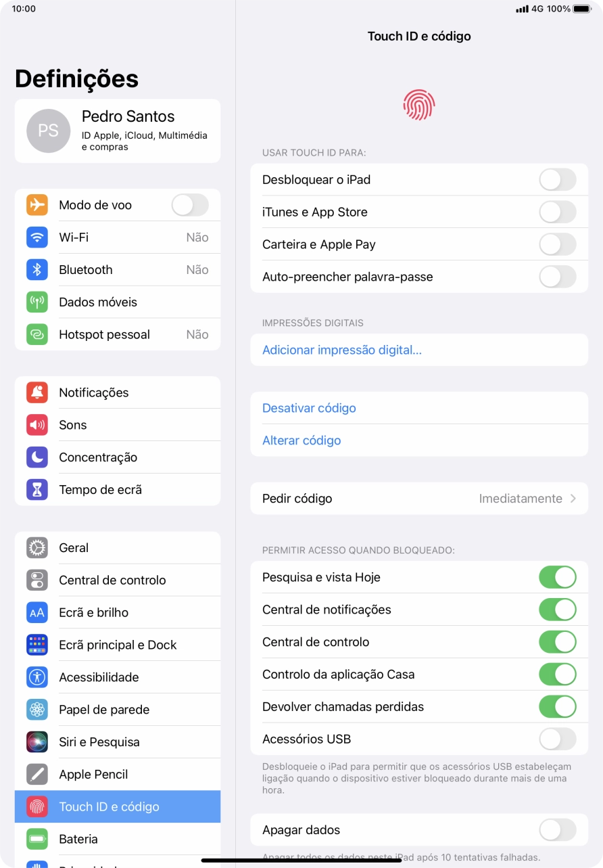
Task: Open Acessibilidade from its icon
Action: (37, 677)
